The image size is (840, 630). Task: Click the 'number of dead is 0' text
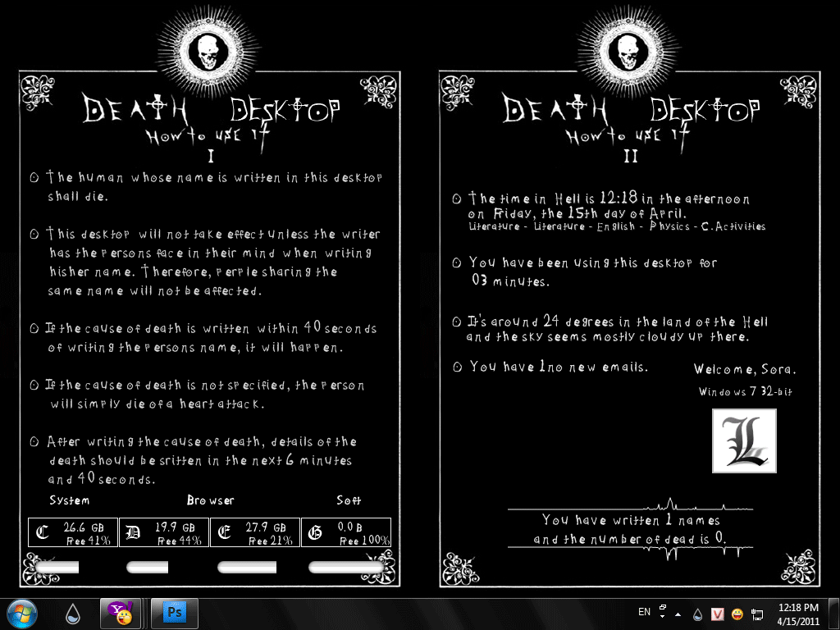(630, 538)
